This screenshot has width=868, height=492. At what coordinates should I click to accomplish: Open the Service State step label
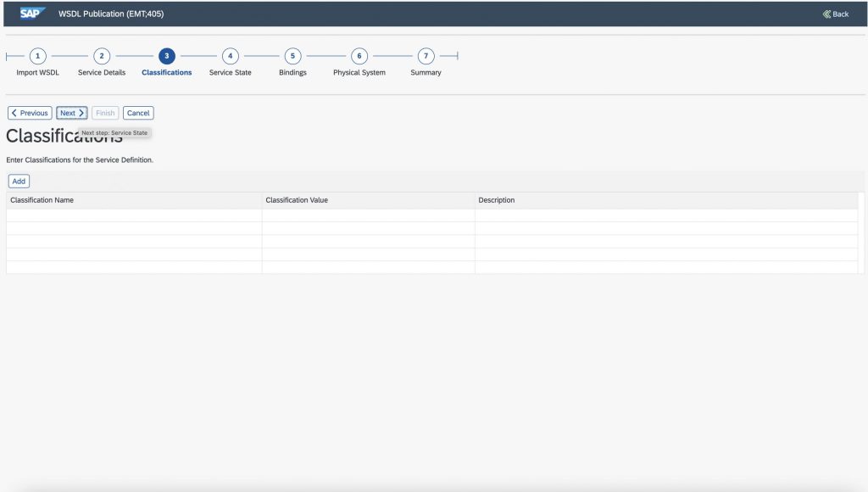pos(231,73)
